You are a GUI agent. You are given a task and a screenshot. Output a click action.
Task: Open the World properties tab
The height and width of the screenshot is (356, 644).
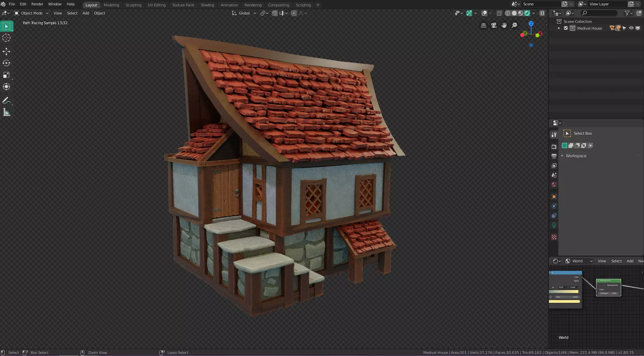554,185
